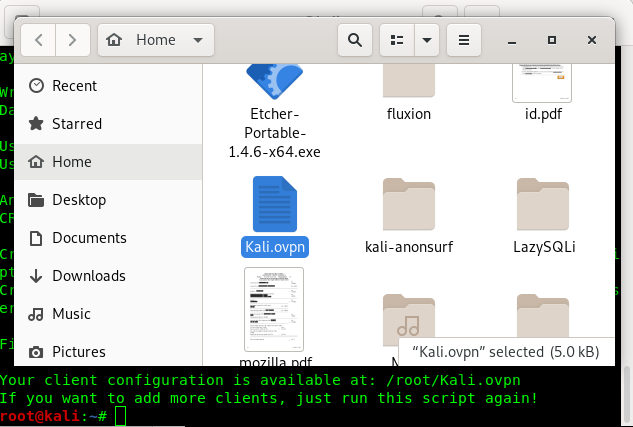Click the house icon in path bar
The width and height of the screenshot is (633, 427).
point(114,40)
